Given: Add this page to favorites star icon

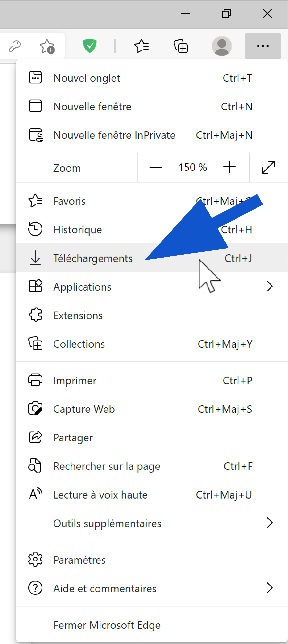Looking at the screenshot, I should click(47, 46).
